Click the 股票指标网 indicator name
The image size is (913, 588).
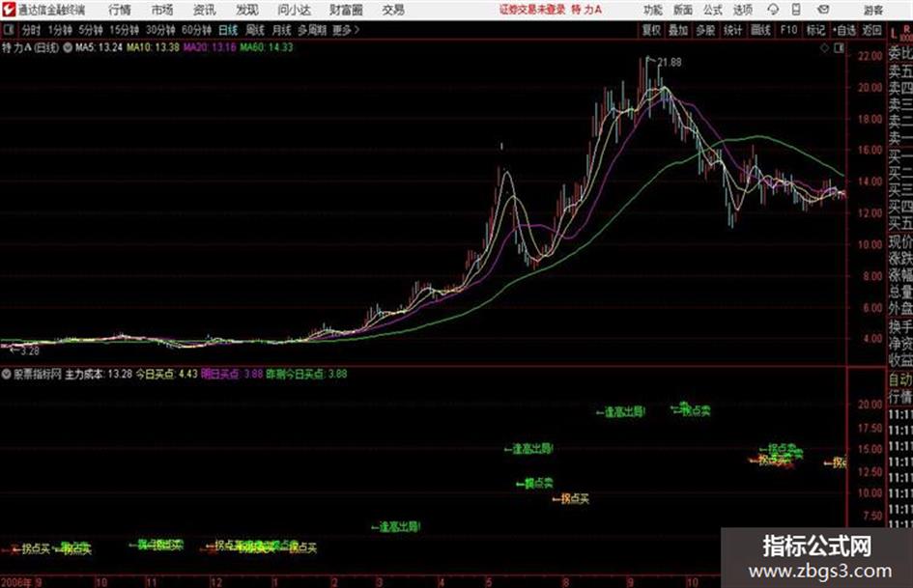38,375
